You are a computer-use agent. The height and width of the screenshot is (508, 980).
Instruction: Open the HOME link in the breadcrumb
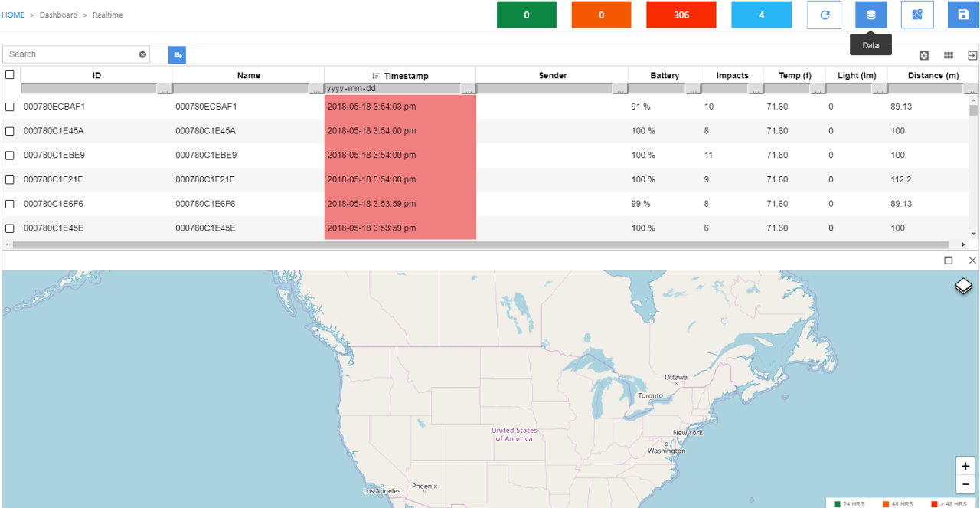(x=13, y=15)
